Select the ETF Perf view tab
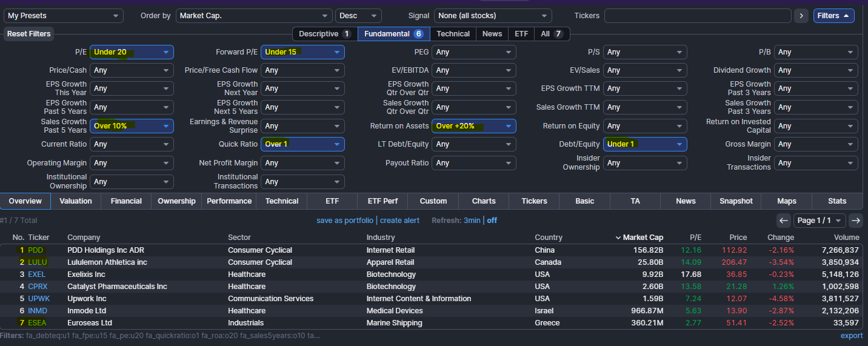 coord(382,201)
